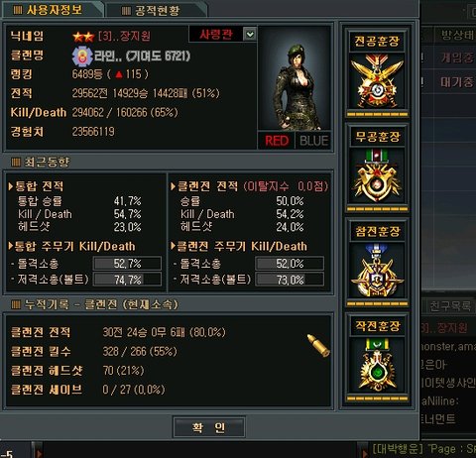476x458 pixels.
Task: Expand the 통합 전적 section triangle
Action: pos(11,186)
